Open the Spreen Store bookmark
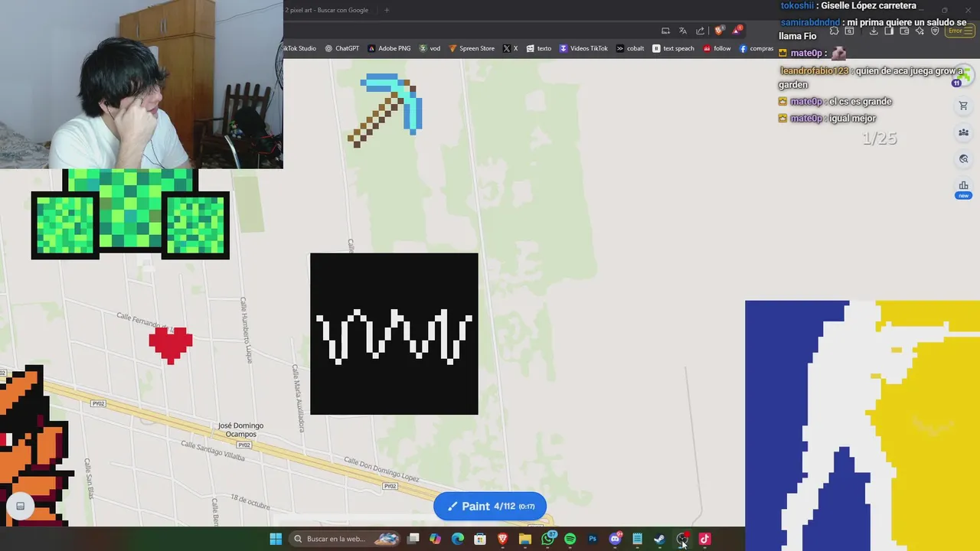 pyautogui.click(x=472, y=48)
